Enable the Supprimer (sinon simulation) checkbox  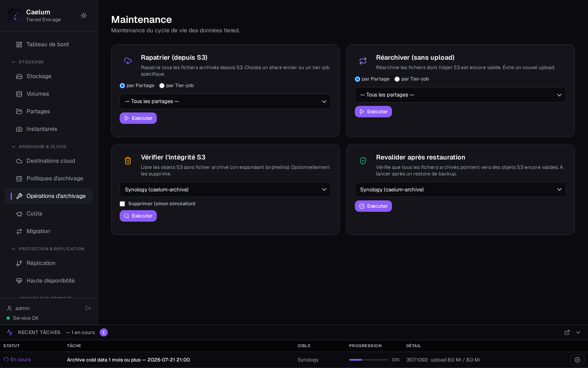(122, 204)
